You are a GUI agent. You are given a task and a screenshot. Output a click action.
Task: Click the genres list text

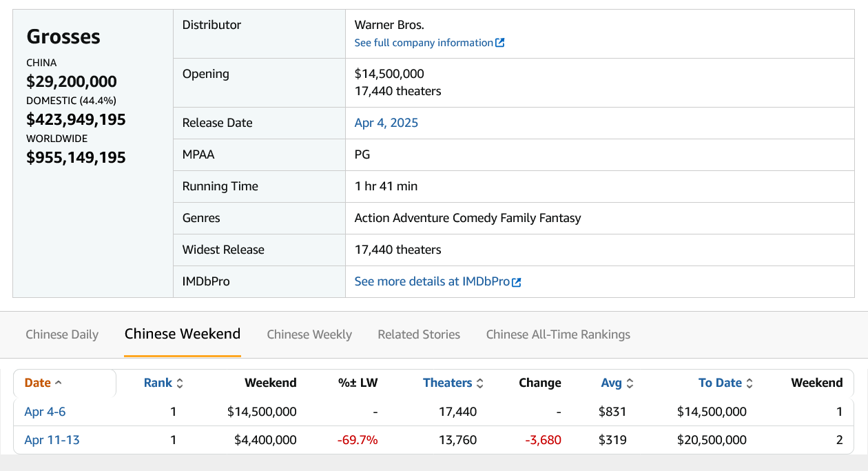tap(468, 218)
